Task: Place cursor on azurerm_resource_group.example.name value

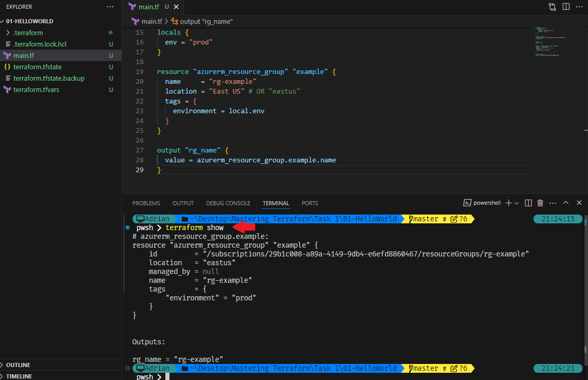Action: coord(266,160)
